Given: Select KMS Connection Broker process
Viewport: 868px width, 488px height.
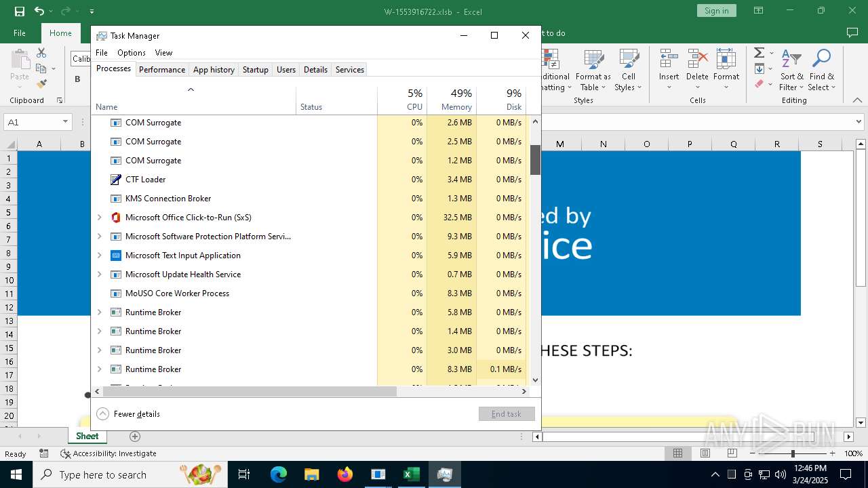Looking at the screenshot, I should [x=310, y=199].
